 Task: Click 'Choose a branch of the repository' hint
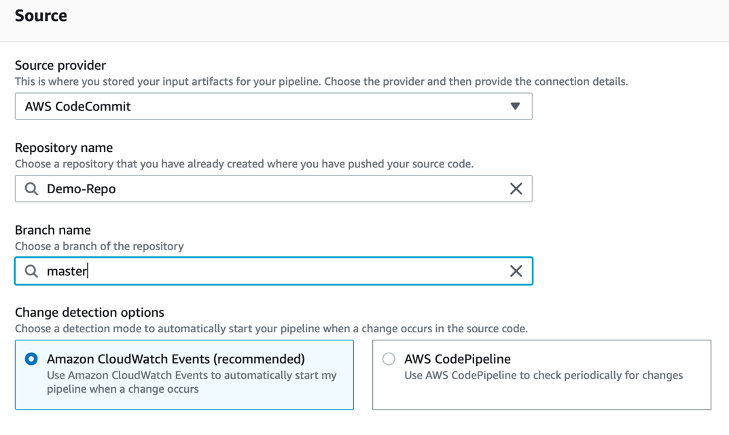[x=99, y=246]
